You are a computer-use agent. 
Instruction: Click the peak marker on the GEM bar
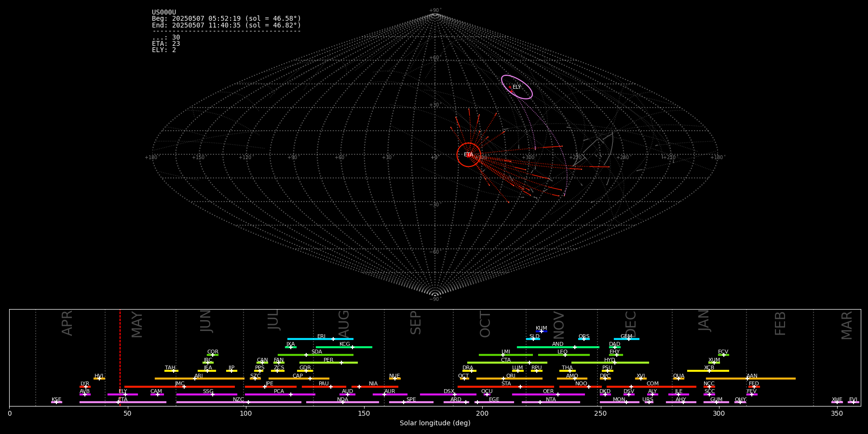628,339
